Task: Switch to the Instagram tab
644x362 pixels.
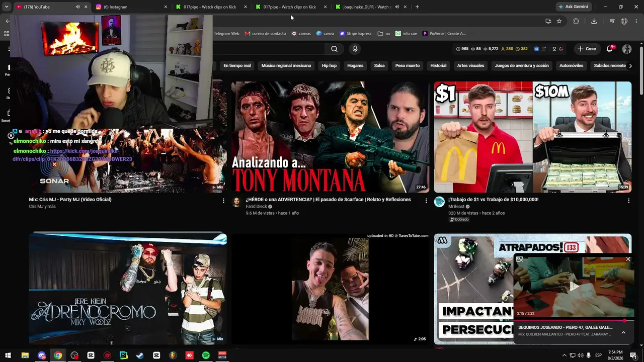Action: [x=131, y=7]
